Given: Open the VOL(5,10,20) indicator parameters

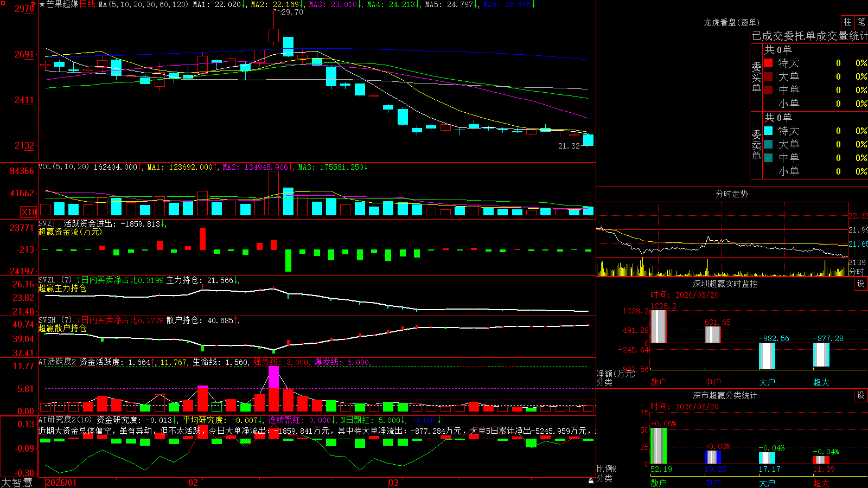Looking at the screenshot, I should tap(63, 167).
